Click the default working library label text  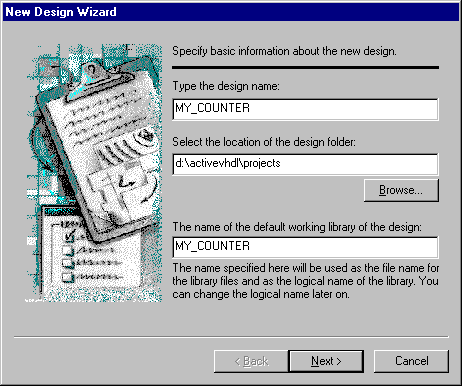click(x=297, y=227)
